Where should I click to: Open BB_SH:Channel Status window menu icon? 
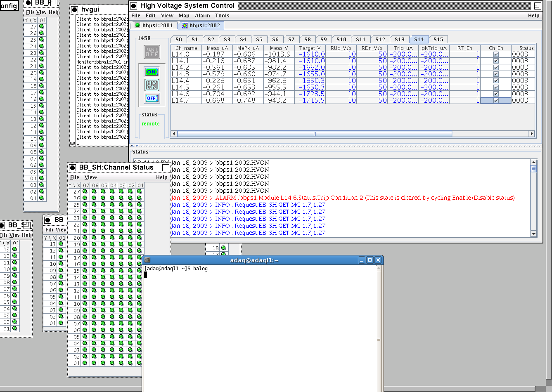(x=72, y=168)
